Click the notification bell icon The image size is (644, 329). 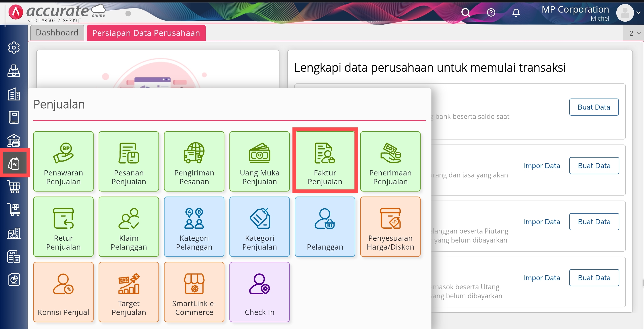(516, 12)
